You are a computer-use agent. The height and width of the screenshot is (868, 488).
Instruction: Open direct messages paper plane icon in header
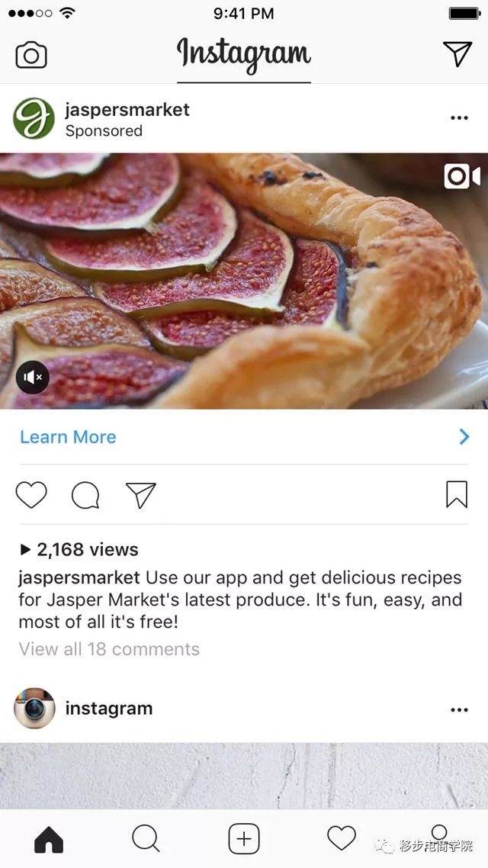[457, 53]
